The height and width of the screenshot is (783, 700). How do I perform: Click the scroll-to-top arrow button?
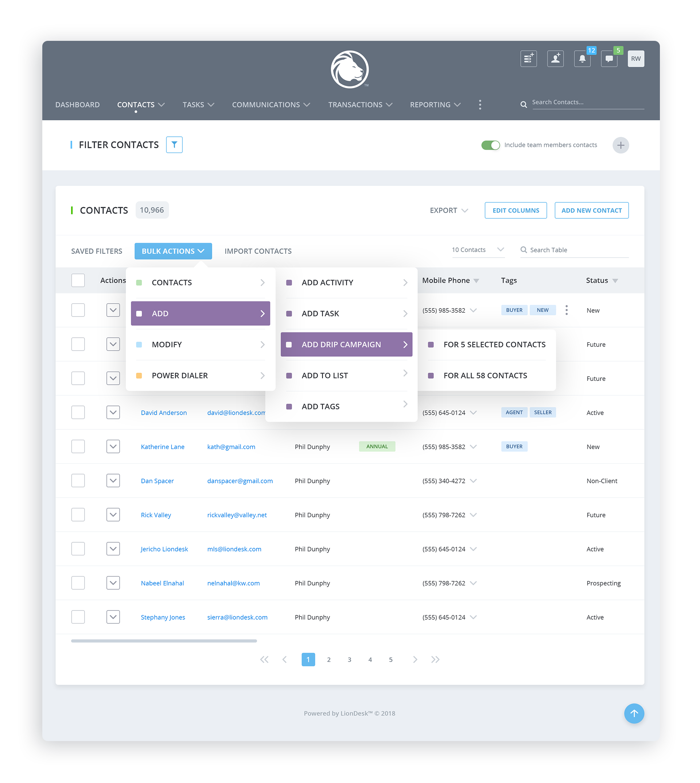634,713
